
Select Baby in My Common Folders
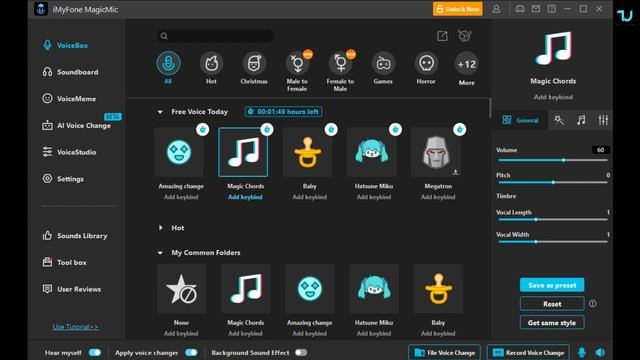[438, 289]
